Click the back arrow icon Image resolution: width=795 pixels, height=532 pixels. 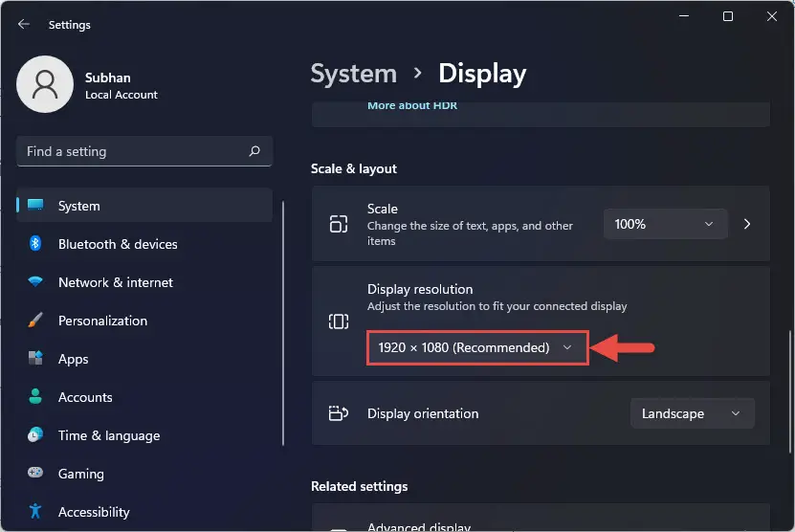click(x=24, y=24)
